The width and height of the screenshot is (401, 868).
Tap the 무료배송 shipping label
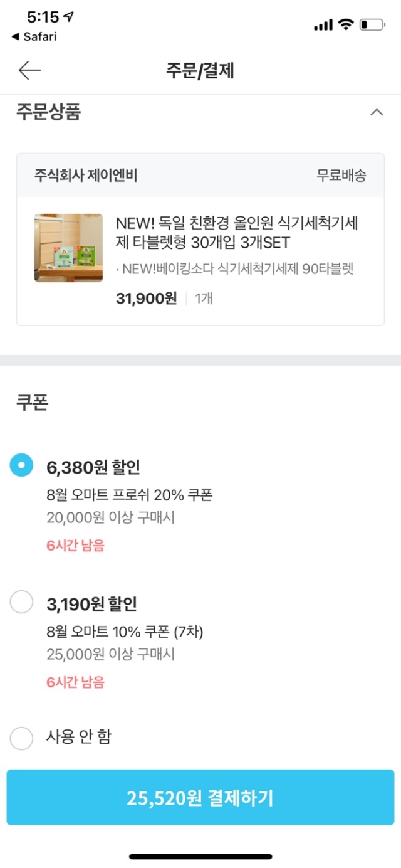click(x=341, y=176)
